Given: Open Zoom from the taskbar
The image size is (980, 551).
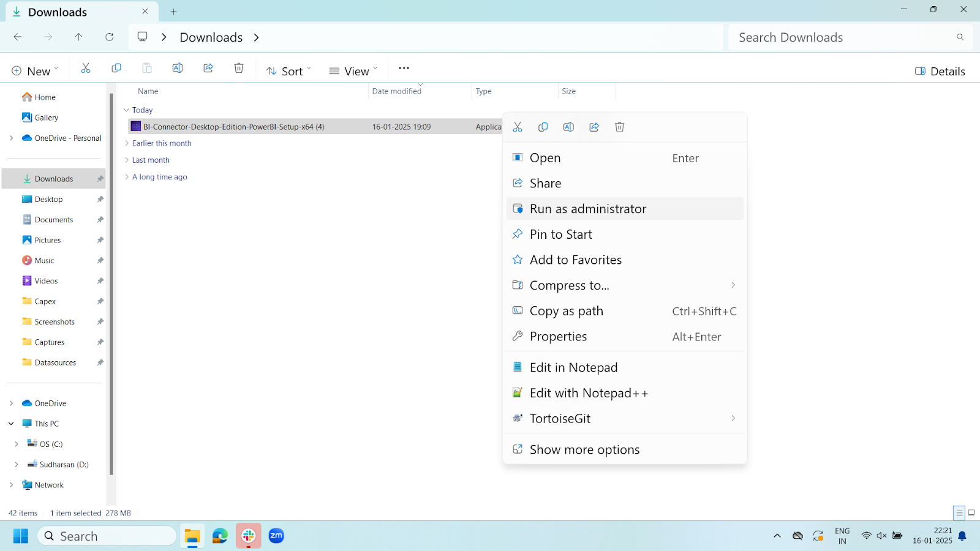Looking at the screenshot, I should pos(276,536).
